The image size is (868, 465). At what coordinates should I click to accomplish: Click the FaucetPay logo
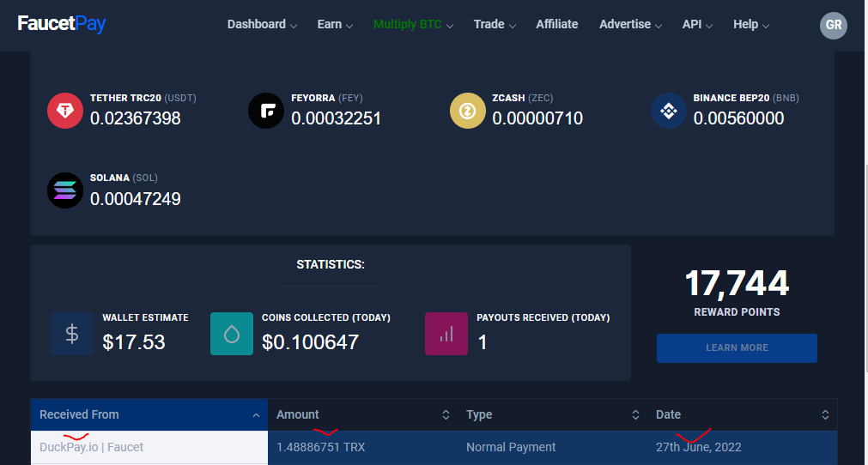[62, 24]
